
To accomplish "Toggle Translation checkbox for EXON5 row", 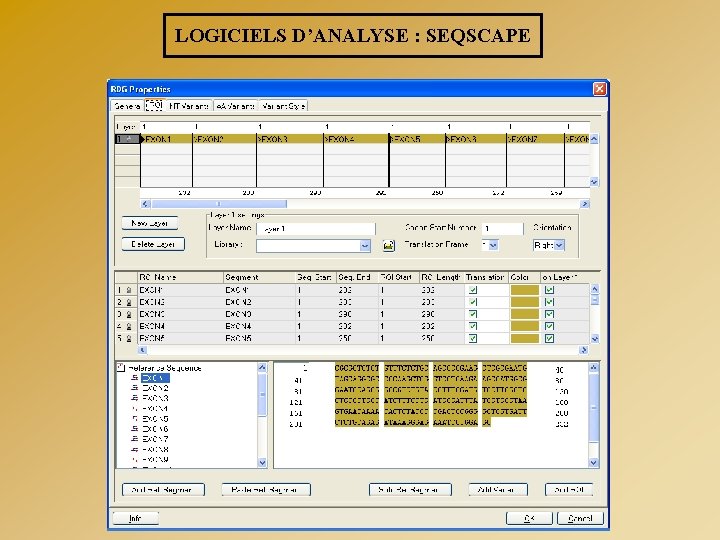I will pyautogui.click(x=472, y=338).
